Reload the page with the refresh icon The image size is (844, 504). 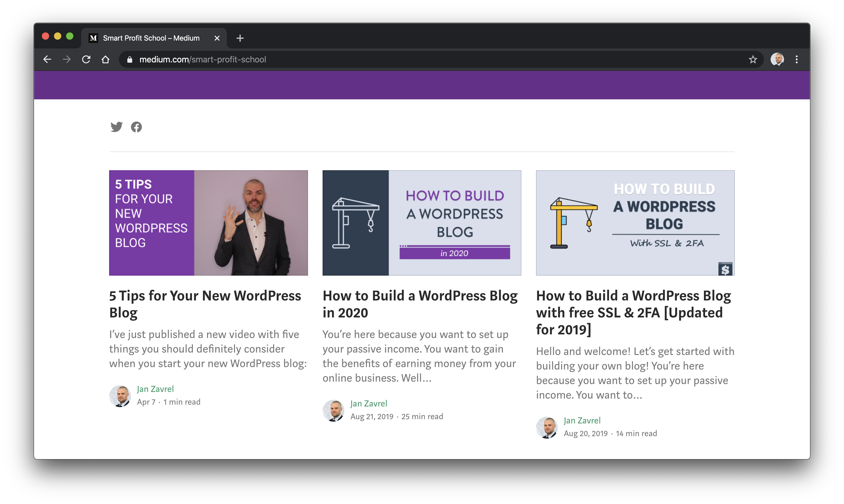(x=86, y=59)
